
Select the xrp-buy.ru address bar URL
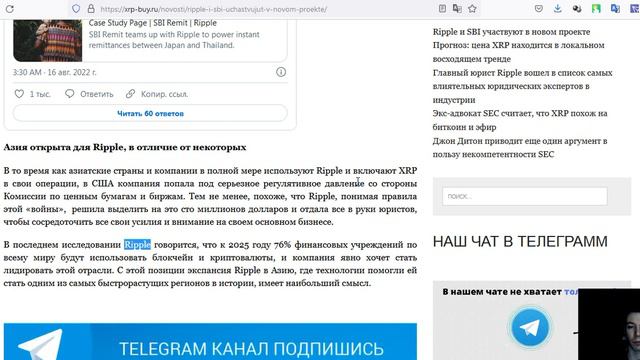pos(213,9)
